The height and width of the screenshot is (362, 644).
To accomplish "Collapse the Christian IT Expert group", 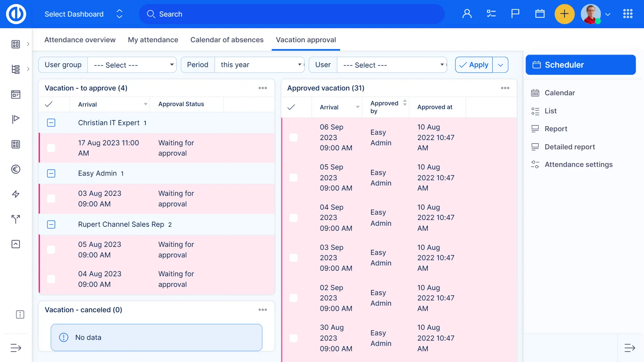I will pos(51,123).
